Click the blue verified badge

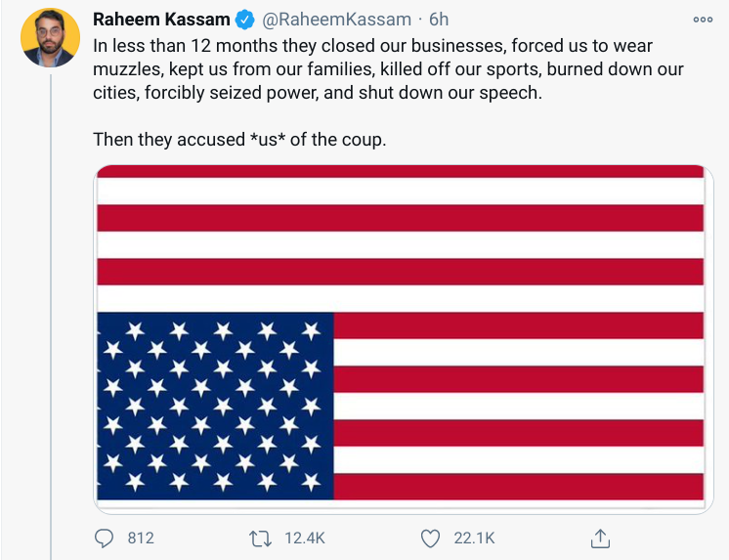pos(244,20)
